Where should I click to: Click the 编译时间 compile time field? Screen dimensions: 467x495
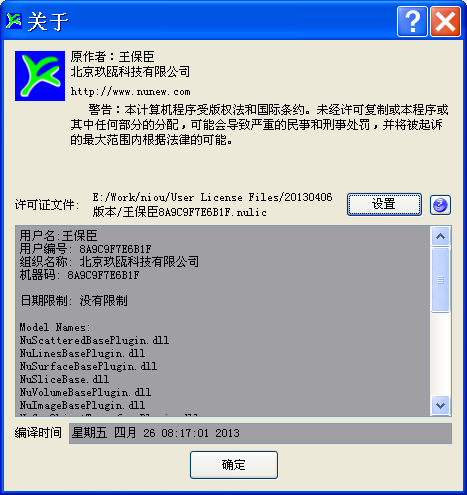260,433
